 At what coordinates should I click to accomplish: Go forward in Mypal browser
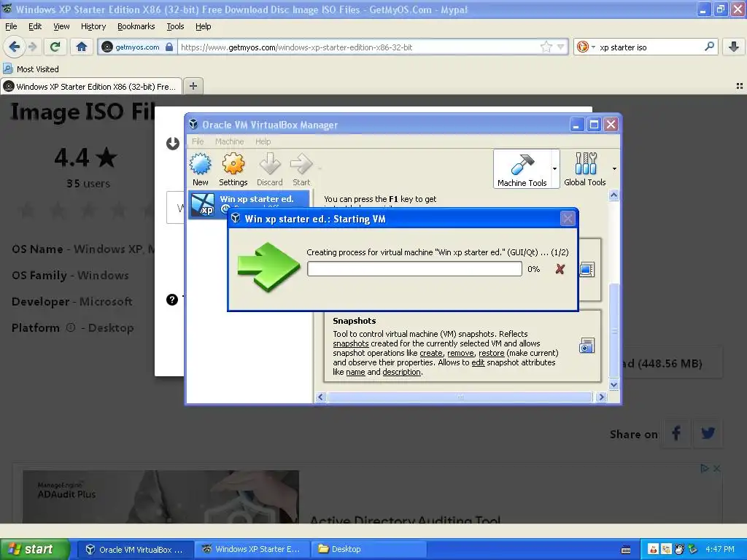click(32, 47)
